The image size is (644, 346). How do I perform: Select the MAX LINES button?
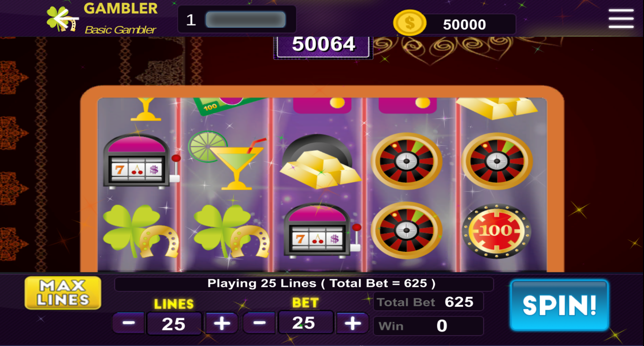63,293
